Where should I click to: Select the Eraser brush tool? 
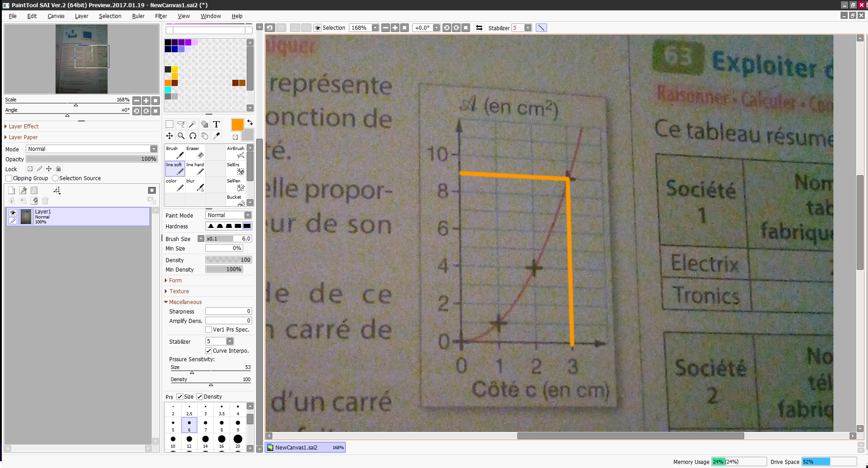195,152
